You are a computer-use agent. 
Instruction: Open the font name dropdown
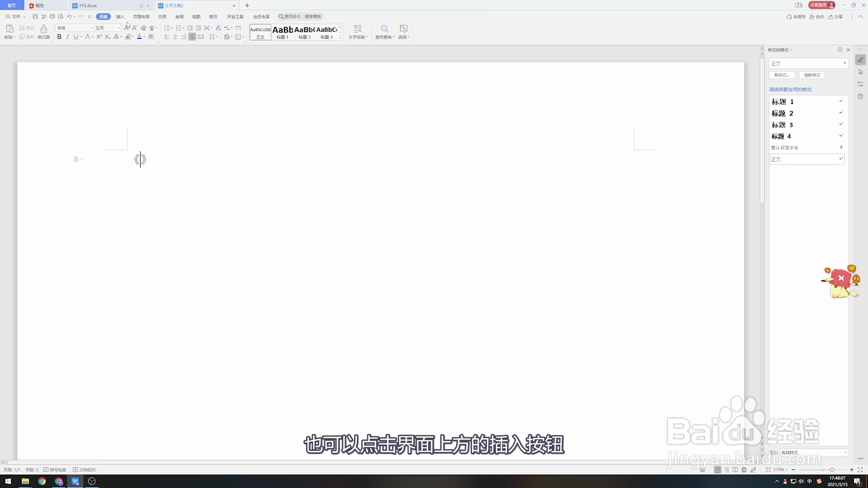(92, 28)
